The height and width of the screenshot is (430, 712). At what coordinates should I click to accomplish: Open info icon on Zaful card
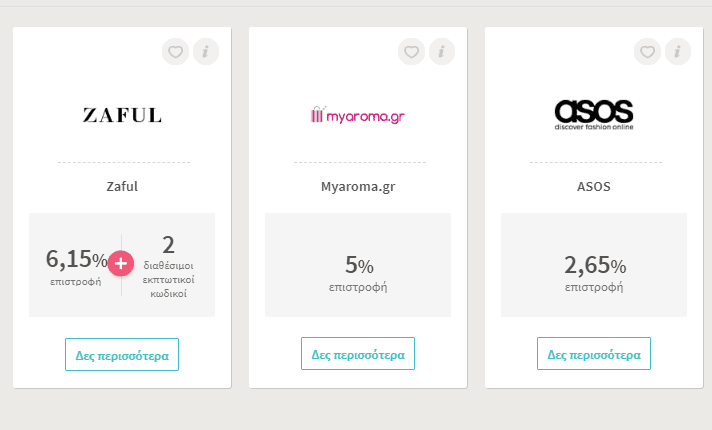coord(206,52)
